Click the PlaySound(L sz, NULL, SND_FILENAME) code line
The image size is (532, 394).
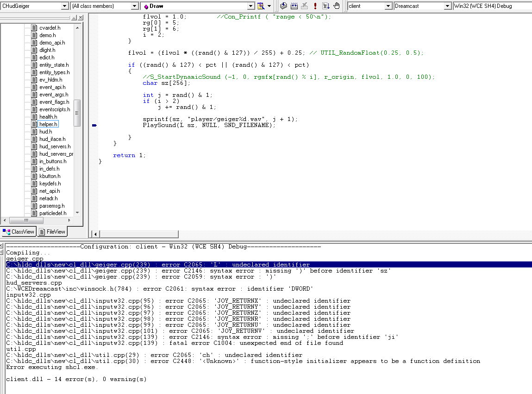(209, 125)
